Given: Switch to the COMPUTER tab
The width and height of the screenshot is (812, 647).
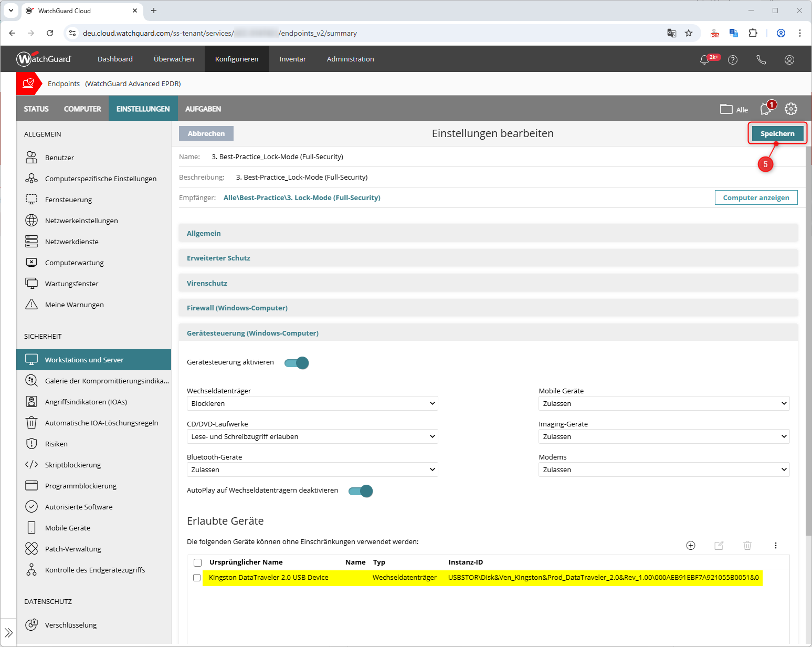Looking at the screenshot, I should [x=82, y=109].
